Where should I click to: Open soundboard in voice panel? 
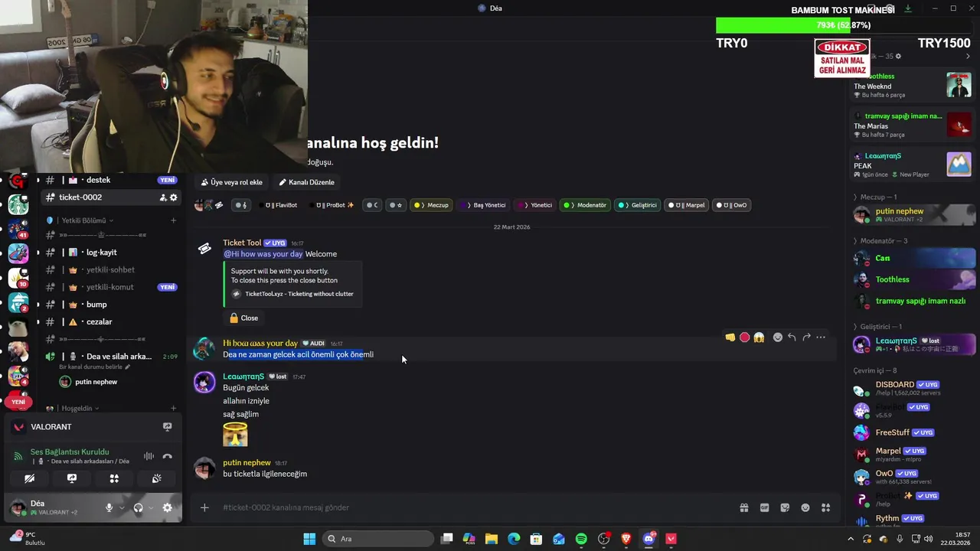[156, 478]
